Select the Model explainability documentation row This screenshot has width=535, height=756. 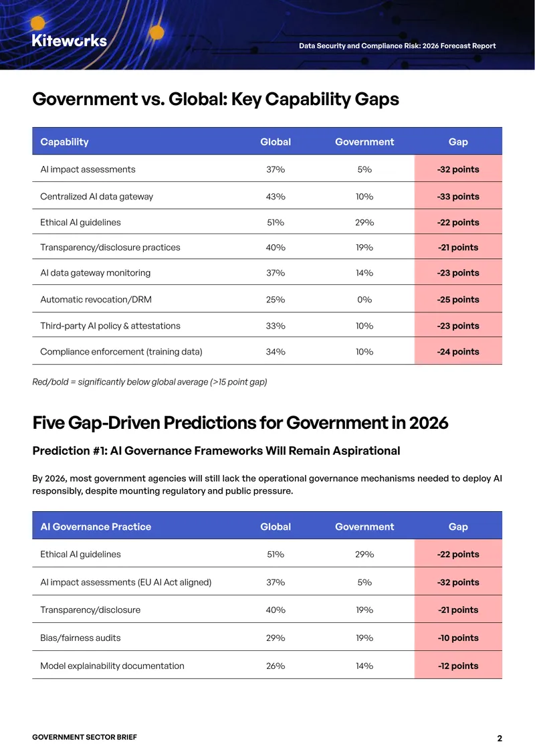[267, 666]
